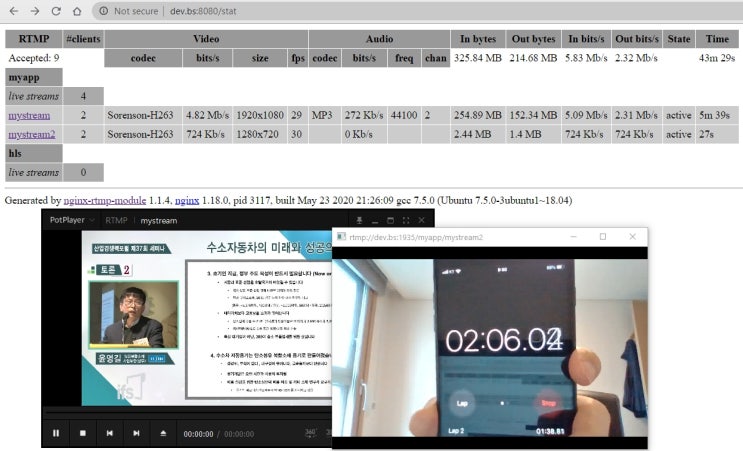Open the PotPlayer main menu dropdown

[x=72, y=220]
